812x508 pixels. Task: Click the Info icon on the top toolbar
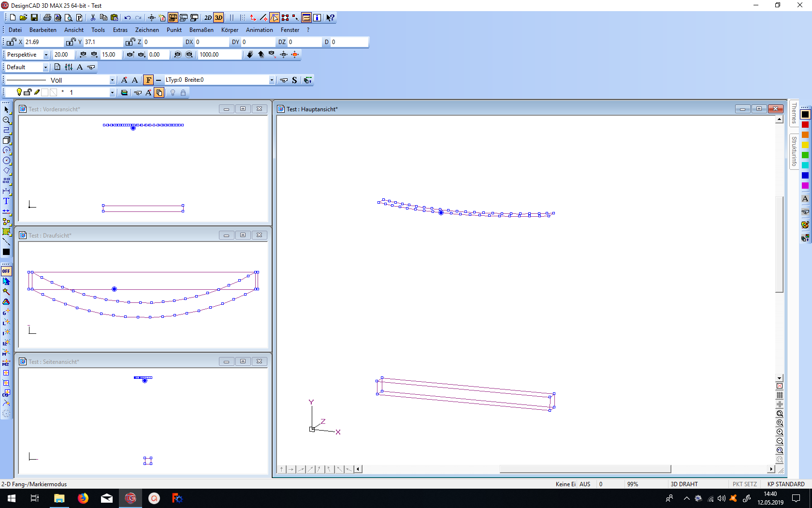pyautogui.click(x=317, y=17)
